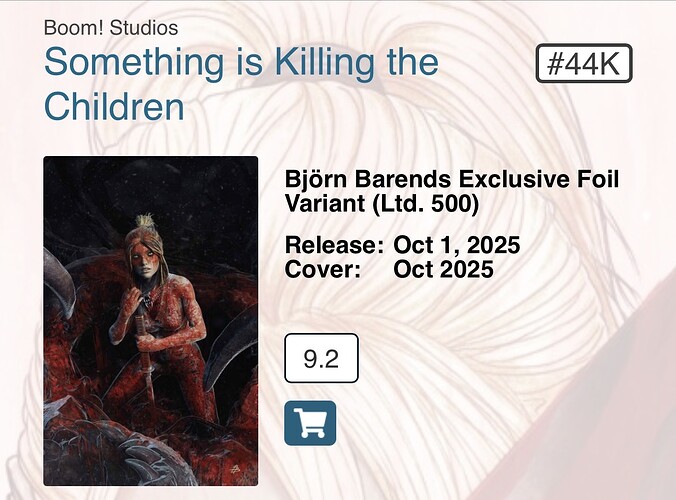Click the Boom! Studios publisher name

(111, 27)
